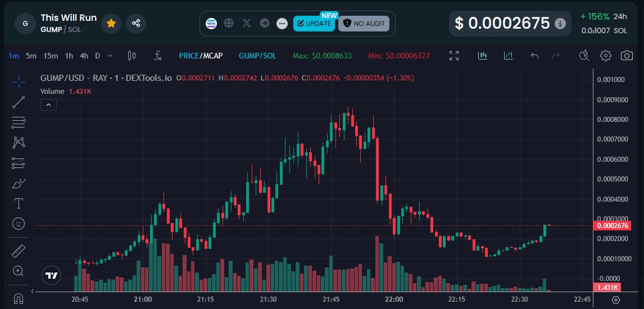This screenshot has height=309, width=644.
Task: Select the crosshair cursor tool
Action: point(19,82)
